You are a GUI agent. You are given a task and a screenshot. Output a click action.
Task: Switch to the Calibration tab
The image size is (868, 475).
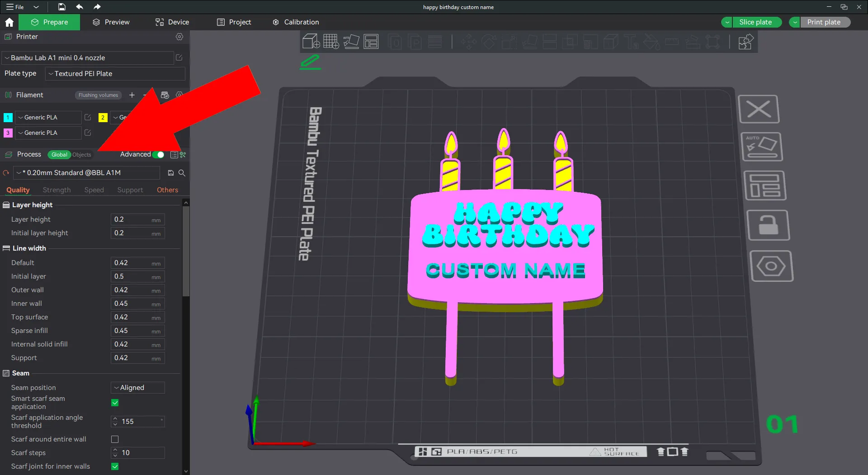point(296,22)
